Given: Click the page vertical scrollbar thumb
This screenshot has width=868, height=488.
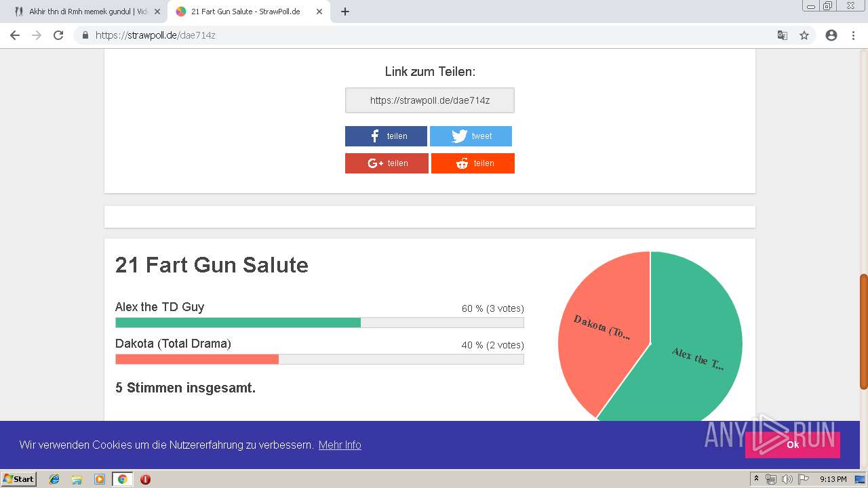Looking at the screenshot, I should [863, 331].
